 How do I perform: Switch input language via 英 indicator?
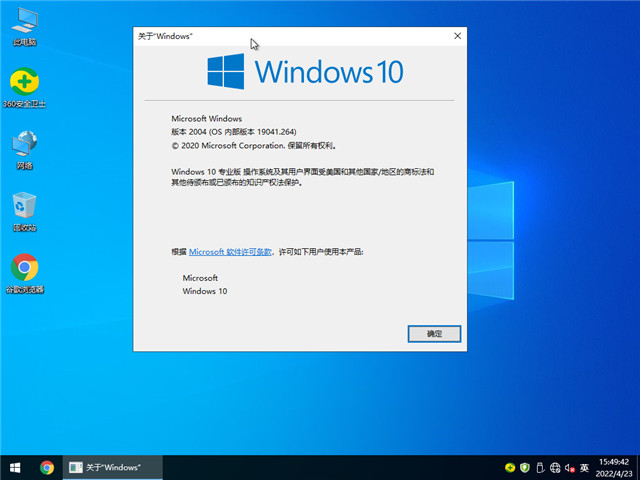coord(586,467)
